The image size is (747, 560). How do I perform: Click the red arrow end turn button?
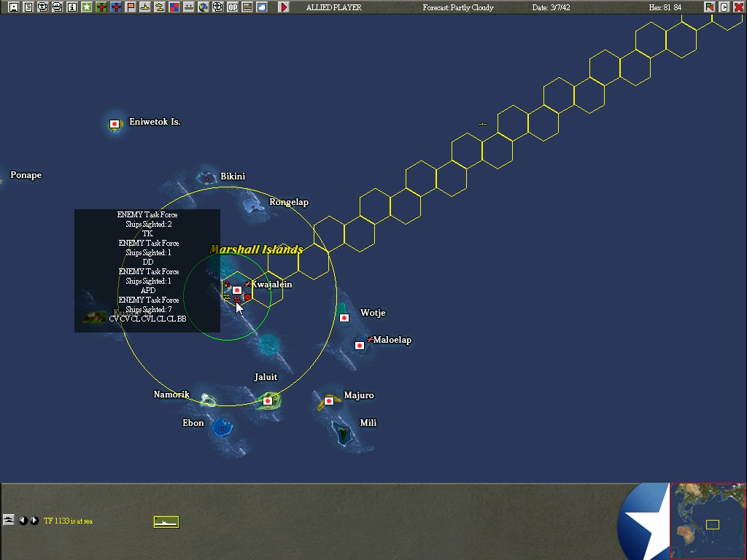284,7
